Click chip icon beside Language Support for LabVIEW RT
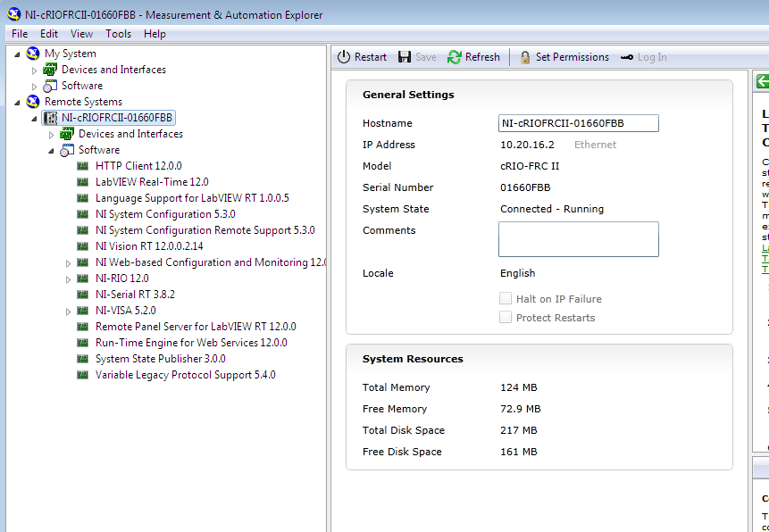This screenshot has height=532, width=769. point(82,198)
